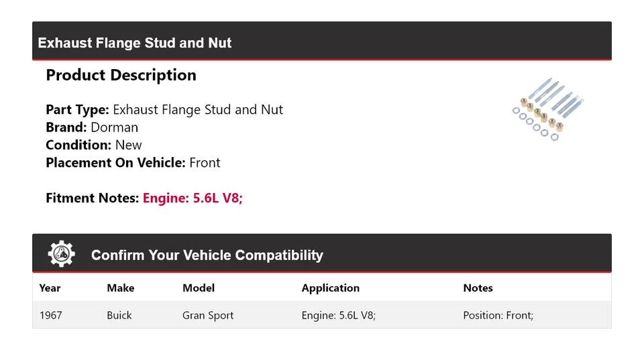This screenshot has height=350, width=644.
Task: Select the 1967 year cell
Action: coord(51,315)
